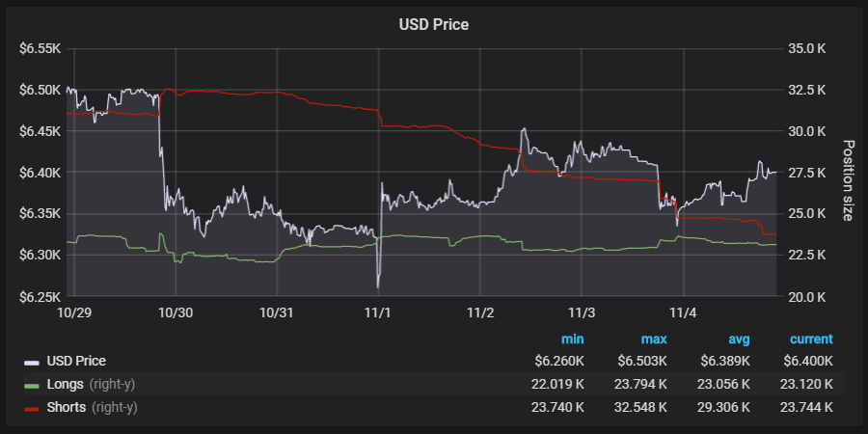Click the Shorts max value 32.548 K
The image size is (868, 434).
pyautogui.click(x=639, y=407)
